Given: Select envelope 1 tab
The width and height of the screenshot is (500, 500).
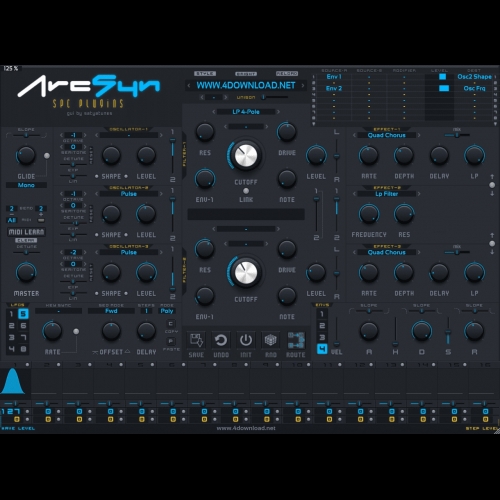Looking at the screenshot, I should coord(322,314).
